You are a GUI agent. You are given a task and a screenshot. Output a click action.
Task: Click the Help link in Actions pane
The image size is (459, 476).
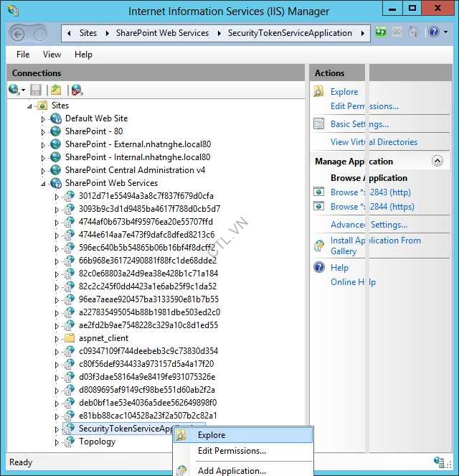pyautogui.click(x=339, y=268)
